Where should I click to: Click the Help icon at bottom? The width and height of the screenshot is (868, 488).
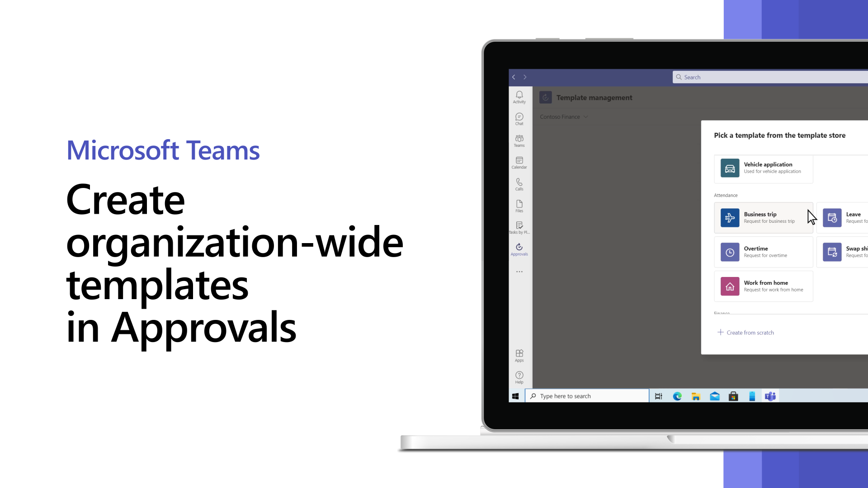[519, 376]
